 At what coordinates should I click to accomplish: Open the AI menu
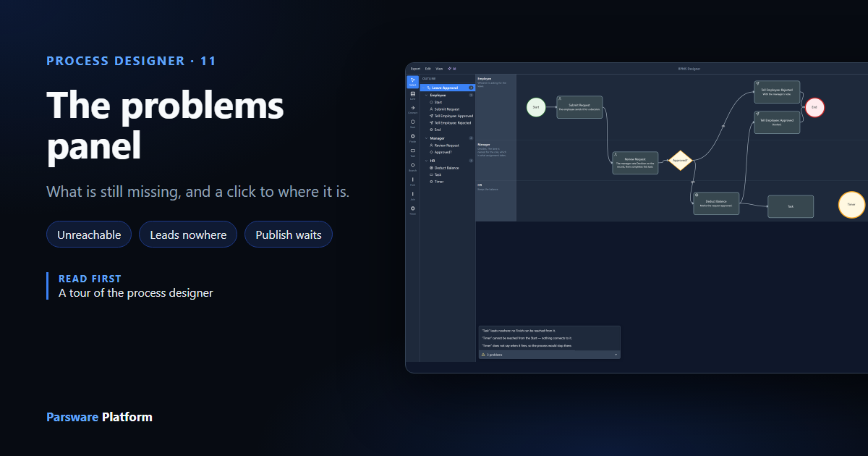(452, 69)
